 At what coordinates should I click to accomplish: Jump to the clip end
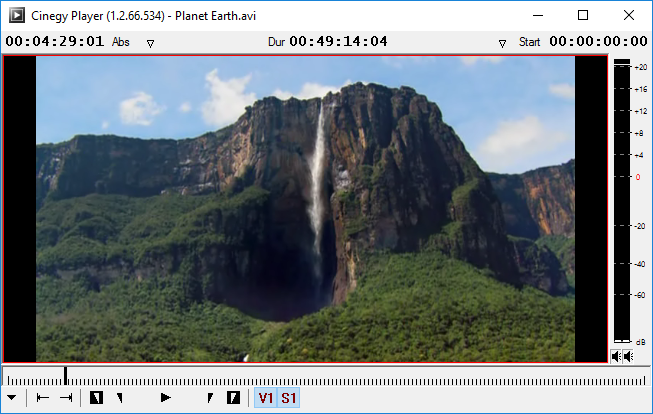click(66, 398)
